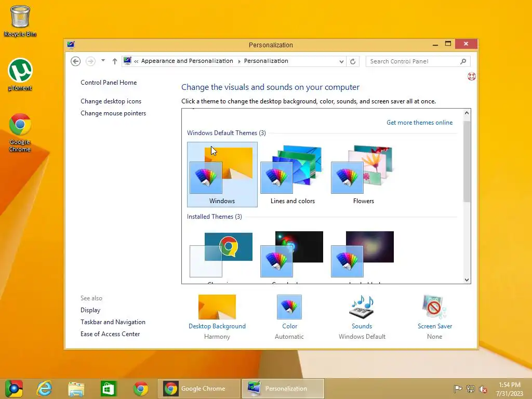Click the Personalization breadcrumb segment

[x=266, y=61]
